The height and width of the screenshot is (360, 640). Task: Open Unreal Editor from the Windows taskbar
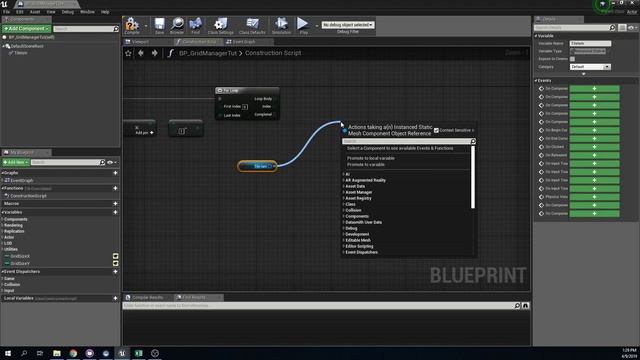(x=122, y=353)
